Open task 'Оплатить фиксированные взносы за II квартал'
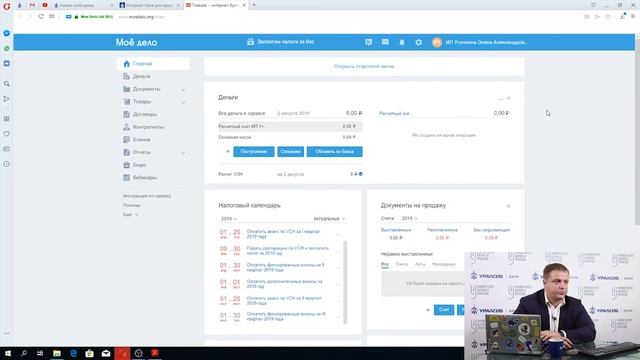 click(285, 267)
